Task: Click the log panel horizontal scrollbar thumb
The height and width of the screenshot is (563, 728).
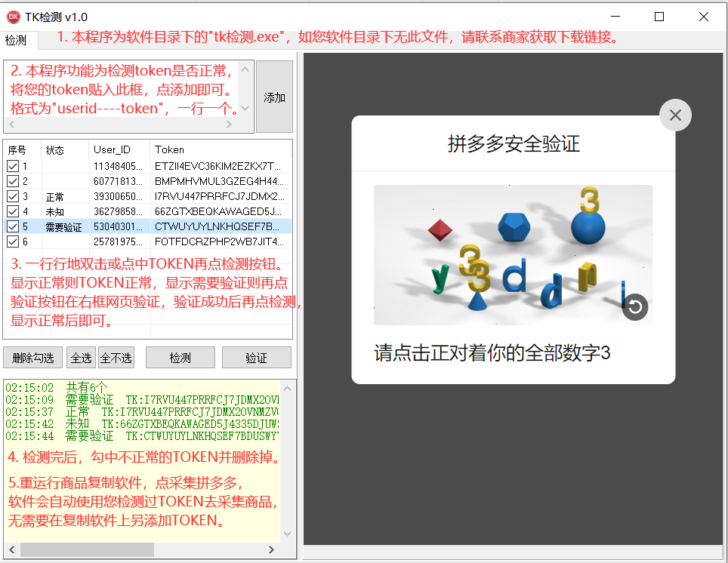Action: (87, 549)
